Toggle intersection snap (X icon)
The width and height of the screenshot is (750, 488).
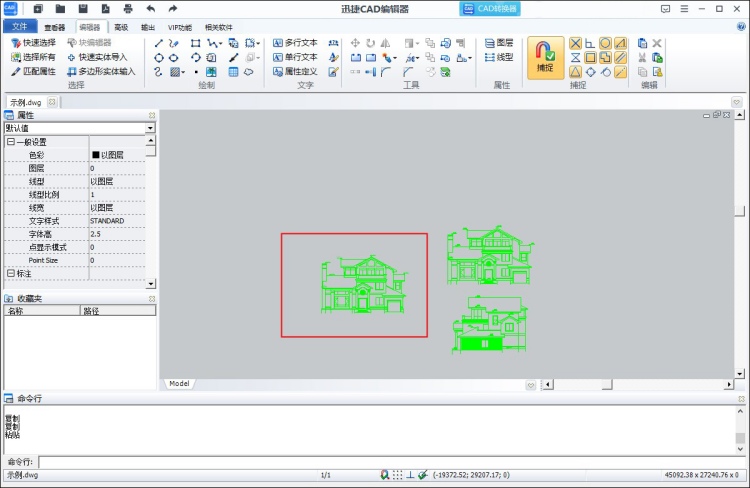[x=575, y=44]
